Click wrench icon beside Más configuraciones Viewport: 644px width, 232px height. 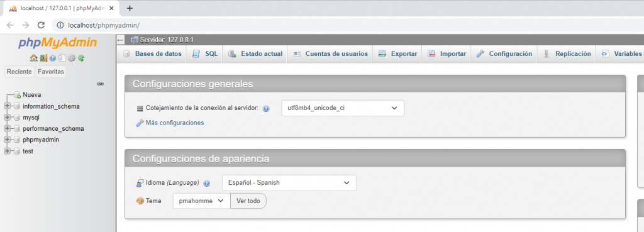pyautogui.click(x=140, y=123)
